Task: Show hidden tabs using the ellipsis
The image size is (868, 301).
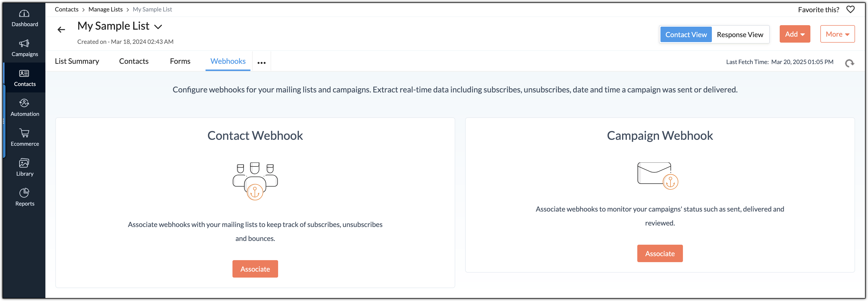Action: click(x=261, y=62)
